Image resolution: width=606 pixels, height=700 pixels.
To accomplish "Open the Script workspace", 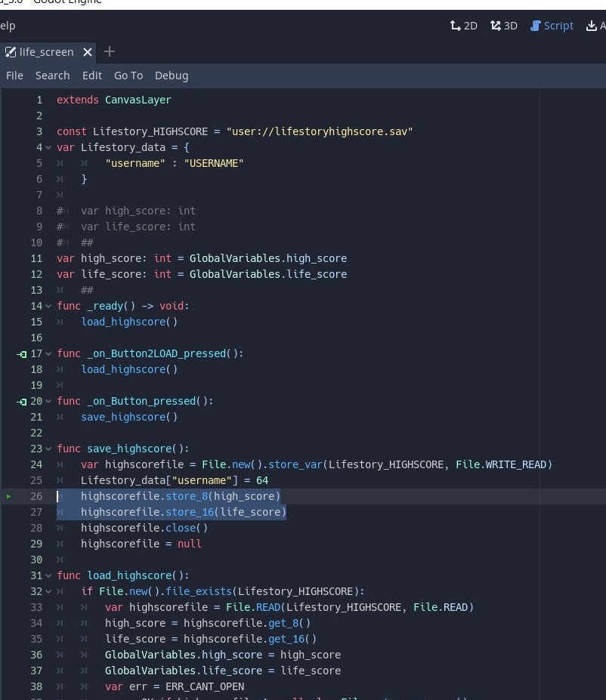I will [552, 26].
